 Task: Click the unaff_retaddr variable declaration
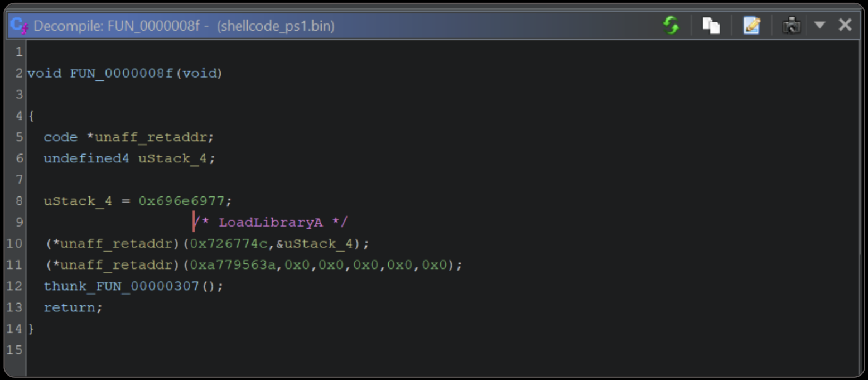click(x=153, y=137)
